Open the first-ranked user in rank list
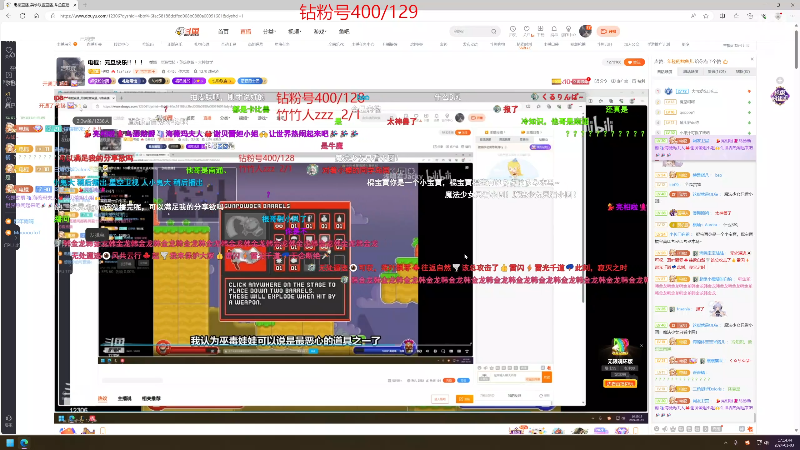The image size is (800, 450). [704, 91]
